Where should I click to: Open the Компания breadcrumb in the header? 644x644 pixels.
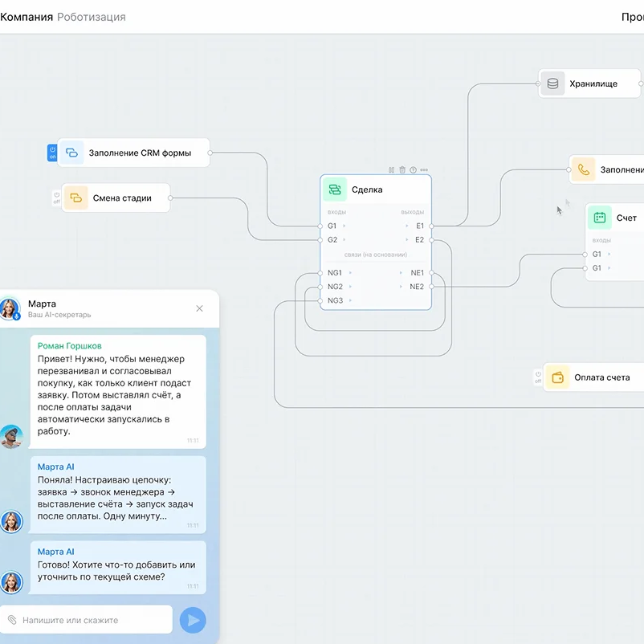[26, 17]
